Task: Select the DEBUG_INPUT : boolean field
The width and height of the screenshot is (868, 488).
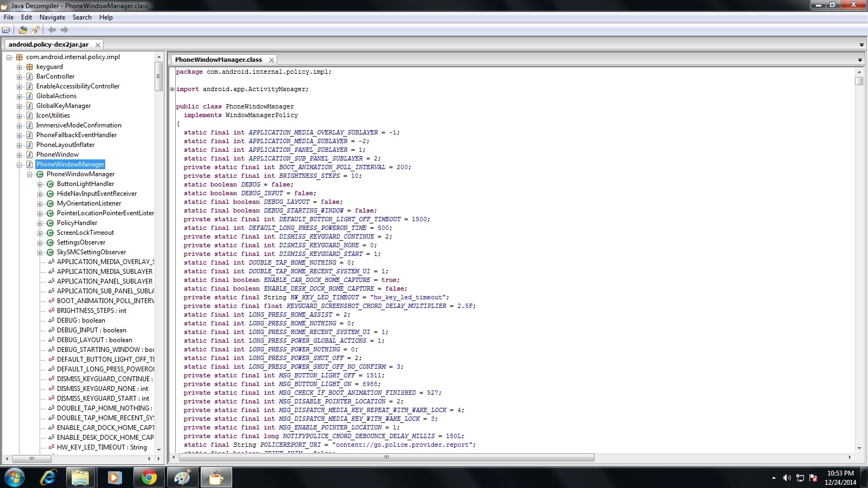Action: 91,330
